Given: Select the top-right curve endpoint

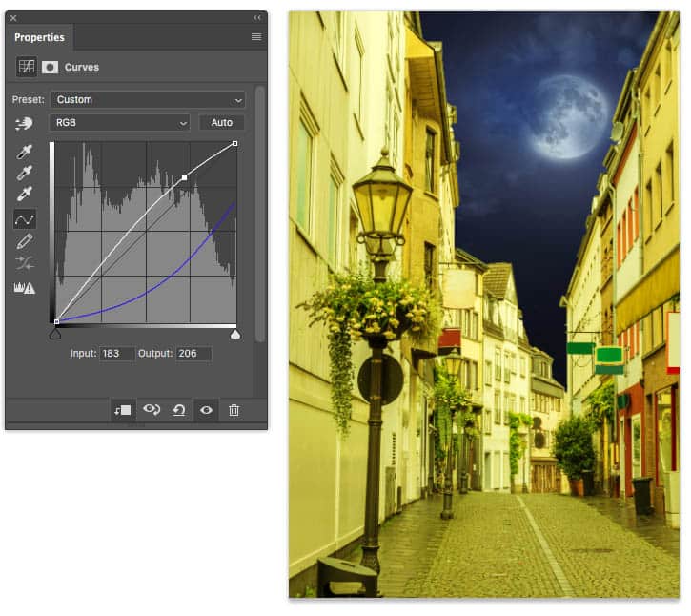Looking at the screenshot, I should [x=234, y=143].
